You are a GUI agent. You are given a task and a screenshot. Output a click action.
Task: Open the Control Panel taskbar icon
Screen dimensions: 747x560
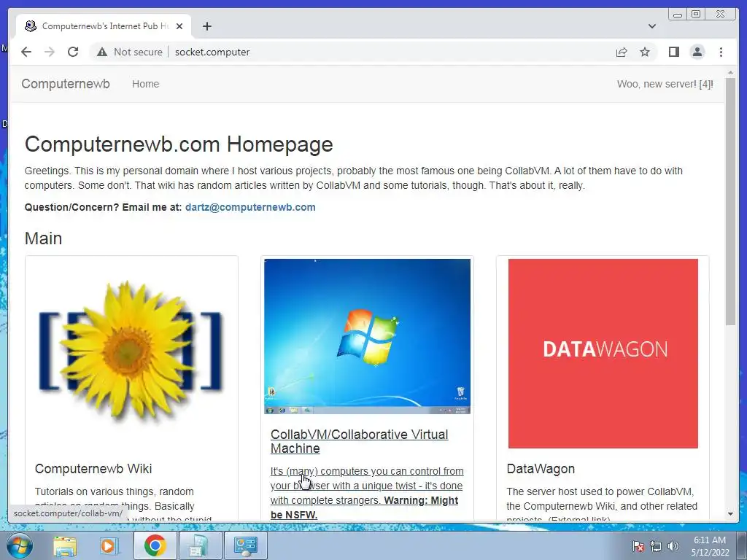(245, 545)
